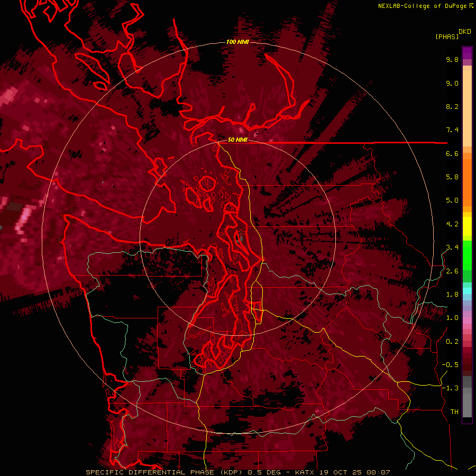
Task: Click the 0.5 DEG elevation text in footer
Action: tap(264, 472)
